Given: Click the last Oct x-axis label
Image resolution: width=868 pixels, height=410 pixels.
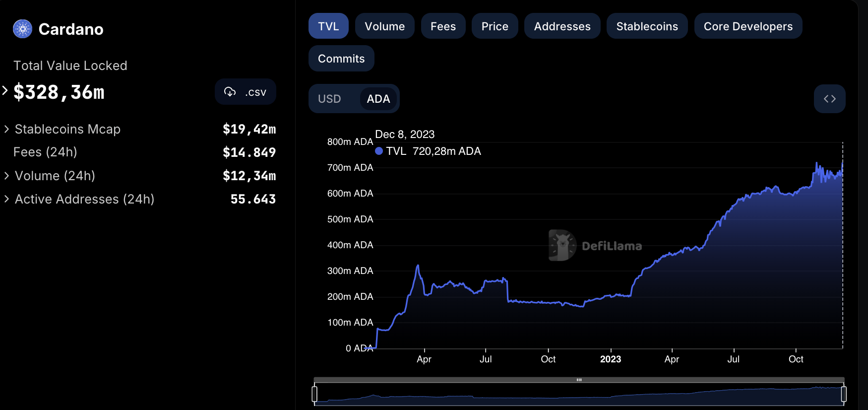Looking at the screenshot, I should point(796,359).
